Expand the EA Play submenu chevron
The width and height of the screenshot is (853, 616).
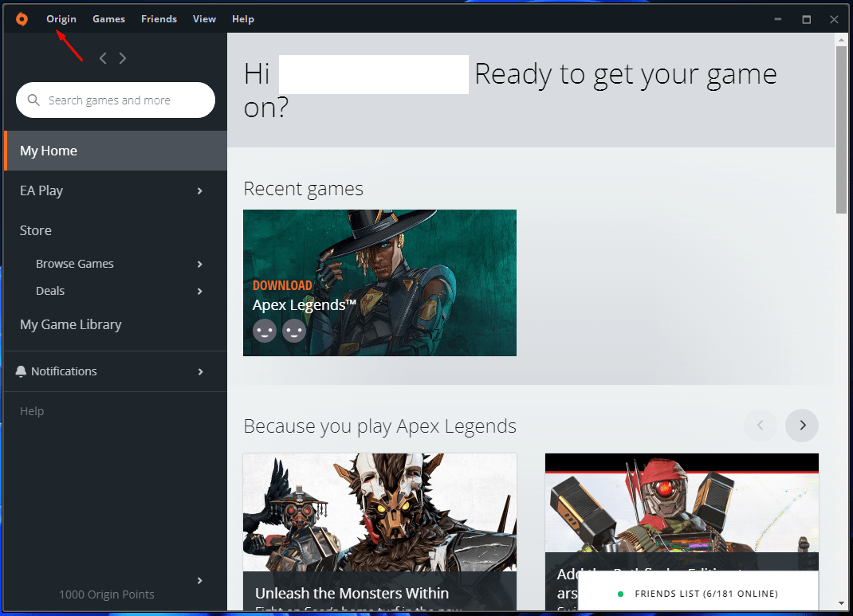pos(199,190)
